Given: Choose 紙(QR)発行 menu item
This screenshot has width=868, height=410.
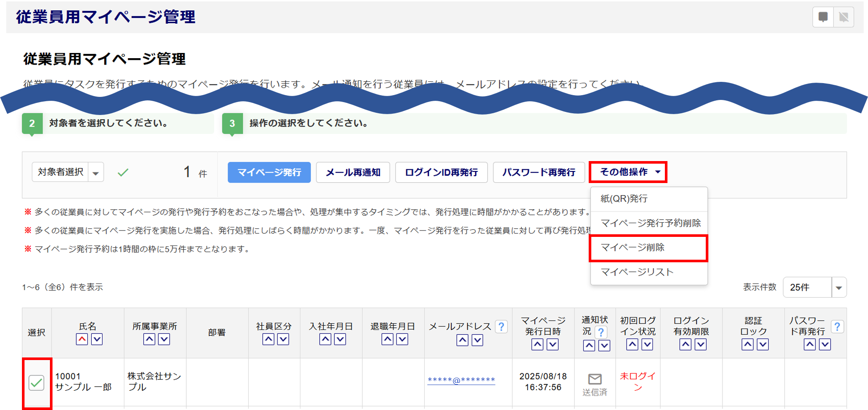Looking at the screenshot, I should click(624, 199).
